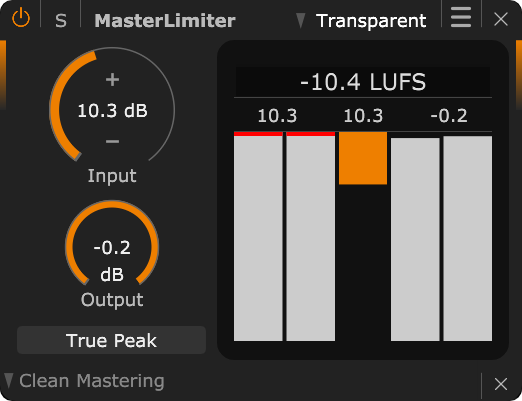The image size is (522, 401).
Task: Open the hamburger menu icon
Action: click(461, 18)
